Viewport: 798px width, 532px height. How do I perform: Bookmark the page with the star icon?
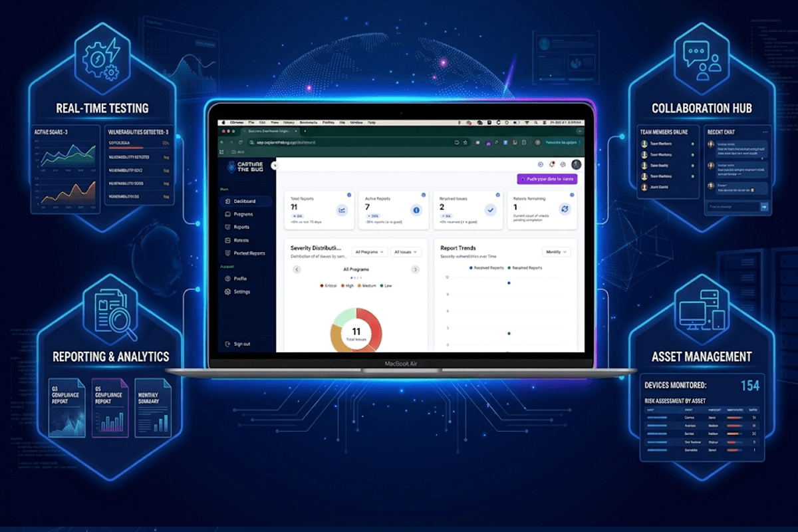point(466,142)
